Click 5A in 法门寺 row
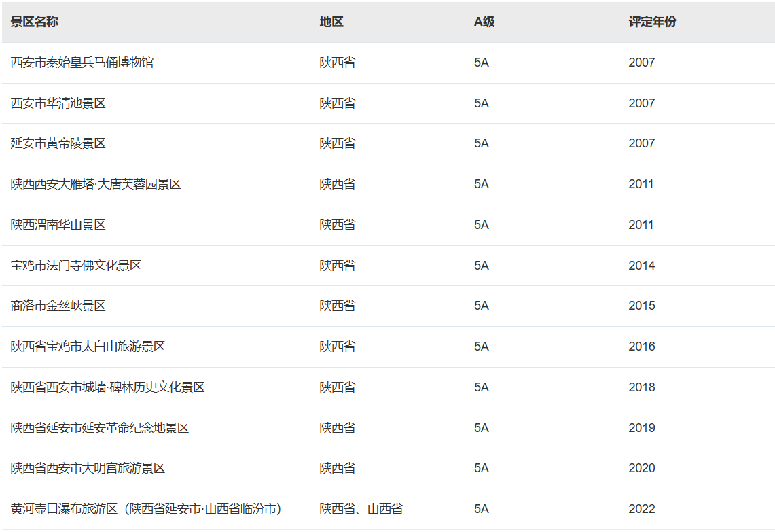Viewport: 775px width, 532px height. 482,266
